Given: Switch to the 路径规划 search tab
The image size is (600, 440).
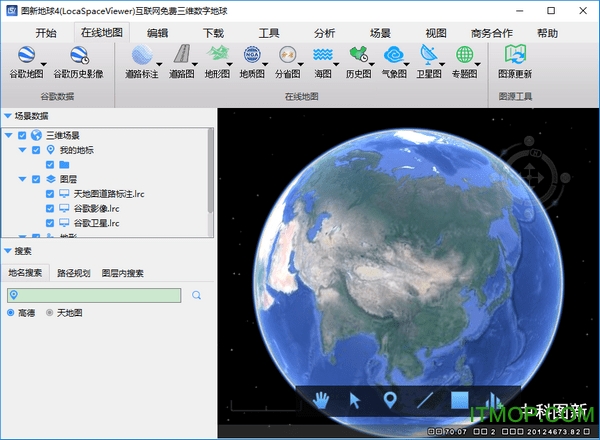Looking at the screenshot, I should coord(73,273).
